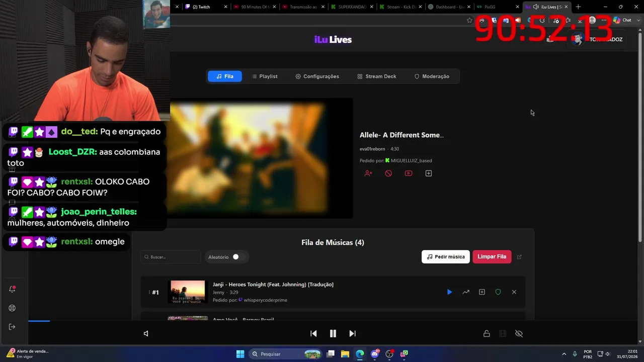Viewport: 644px width, 362px height.
Task: Open the Moderação tab
Action: 432,76
